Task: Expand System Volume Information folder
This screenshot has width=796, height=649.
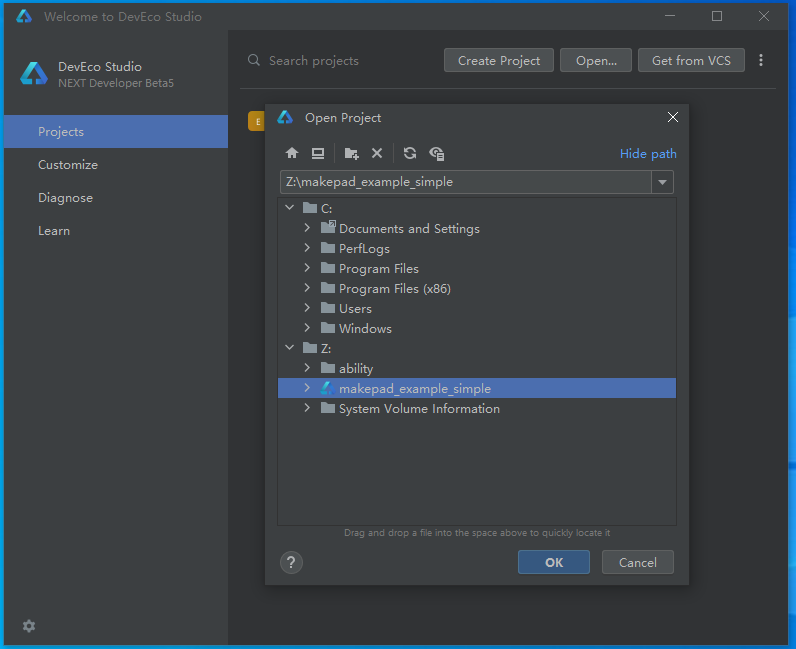Action: pos(307,408)
